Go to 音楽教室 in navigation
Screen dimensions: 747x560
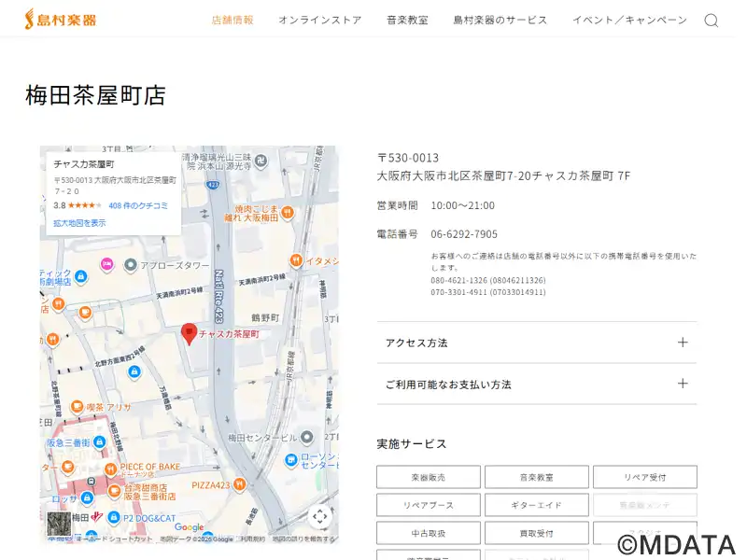[407, 21]
